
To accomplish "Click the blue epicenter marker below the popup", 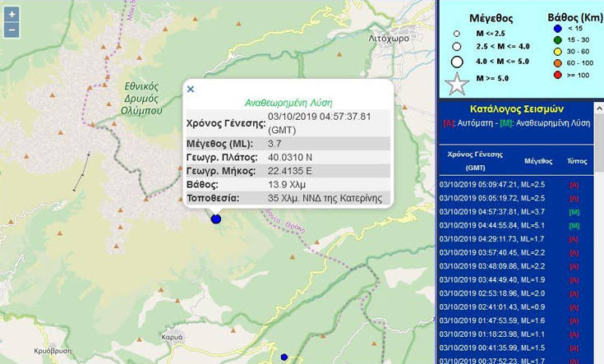I will (216, 219).
